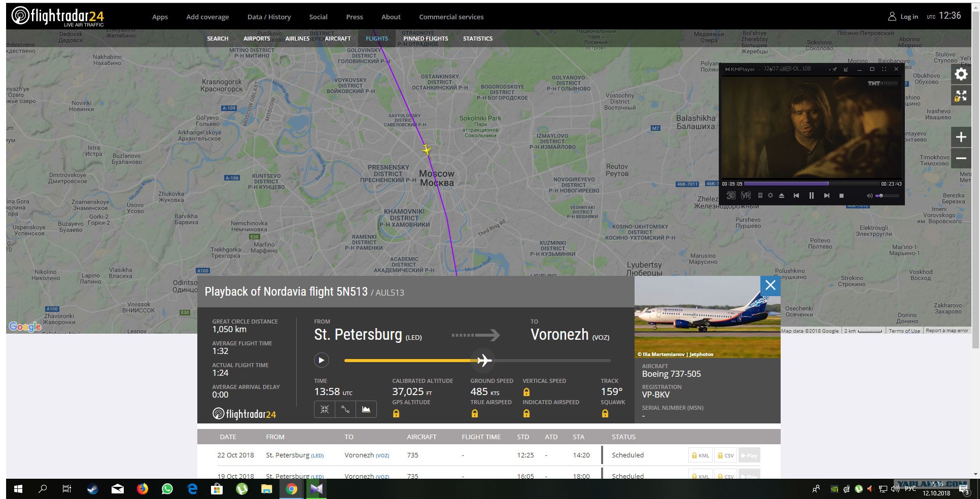Select the Search tab
The height and width of the screenshot is (499, 980).
point(218,39)
